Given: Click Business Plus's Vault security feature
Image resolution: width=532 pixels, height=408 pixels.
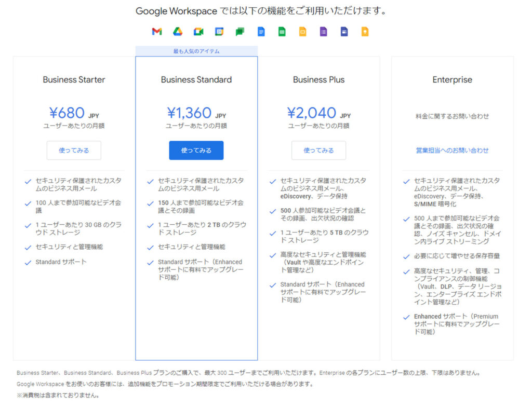Looking at the screenshot, I should pos(323,262).
